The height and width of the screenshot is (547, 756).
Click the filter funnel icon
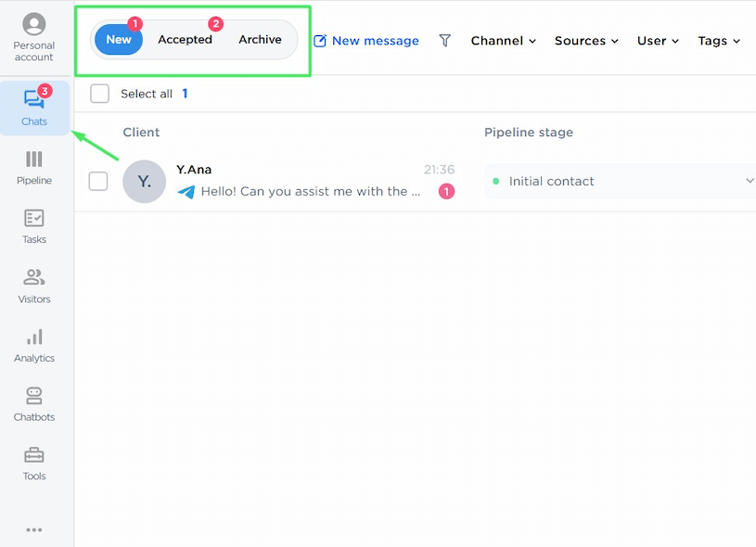pos(445,41)
